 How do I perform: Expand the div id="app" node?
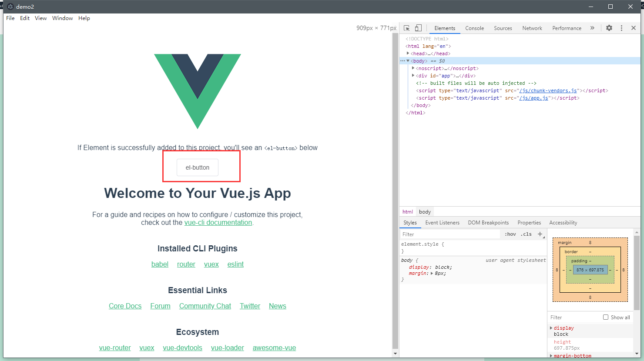point(413,76)
